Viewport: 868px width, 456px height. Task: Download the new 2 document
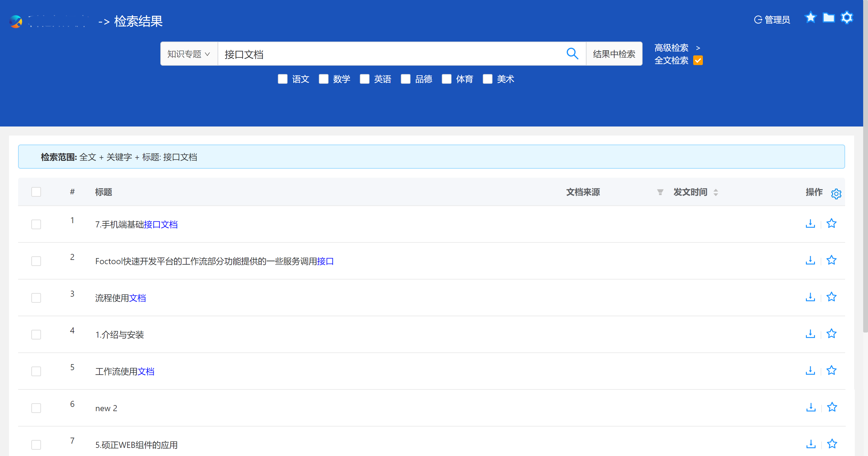(x=811, y=407)
